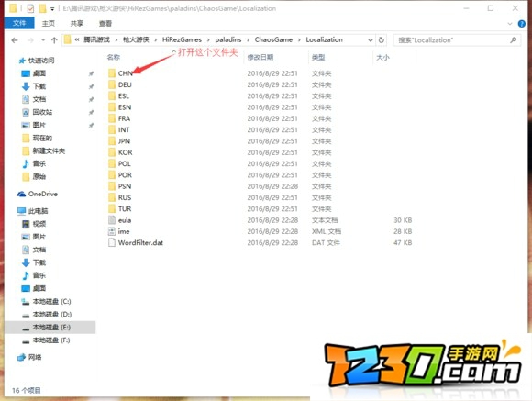This screenshot has height=401, width=532.
Task: Click the ChaosGame breadcrumb
Action: coord(273,39)
